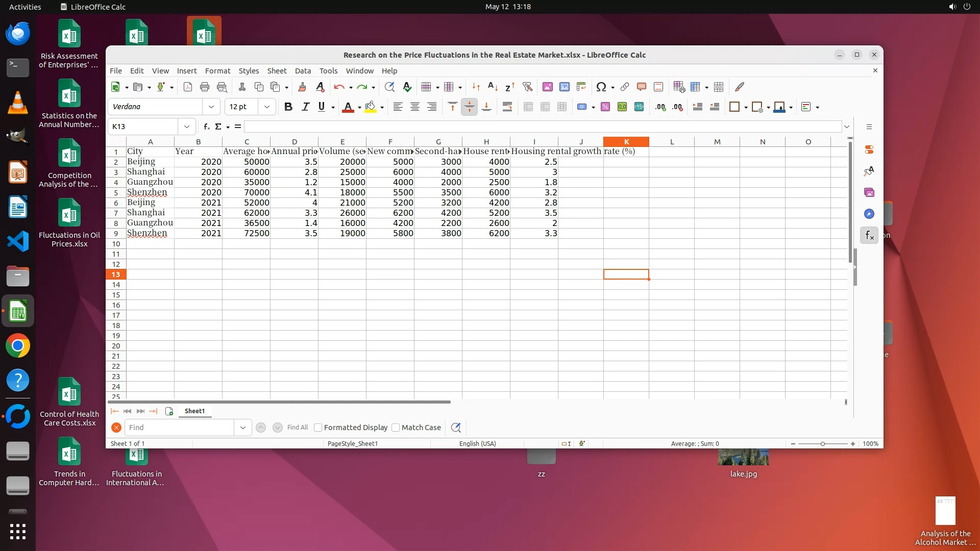This screenshot has height=551, width=980.
Task: Click the Find All button
Action: [297, 428]
